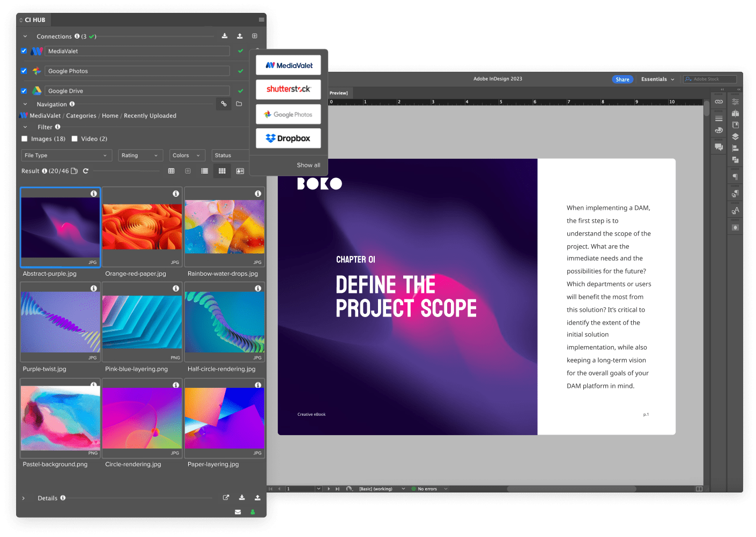The image size is (756, 537).
Task: Click the upload icon in Details row
Action: 257,497
